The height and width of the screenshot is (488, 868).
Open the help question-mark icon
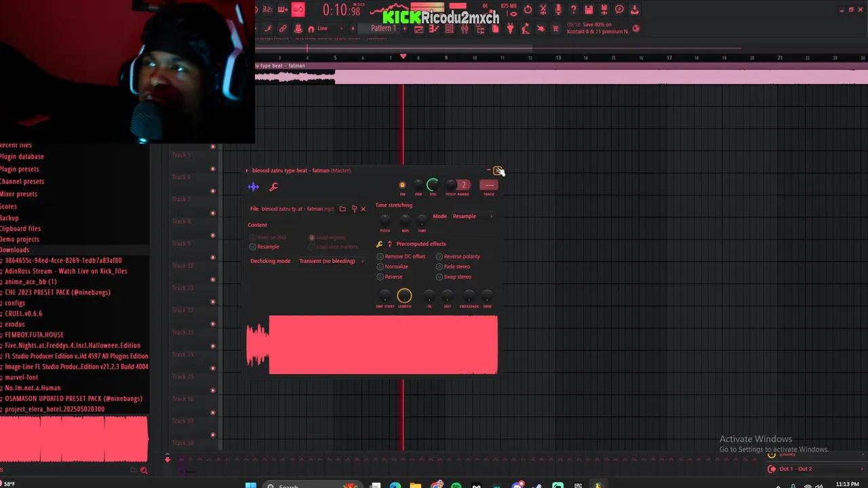coord(574,9)
